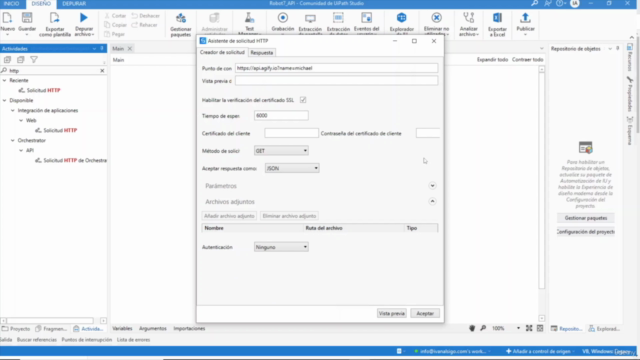Open the Argumentos panel tab
640x360 pixels.
click(153, 328)
